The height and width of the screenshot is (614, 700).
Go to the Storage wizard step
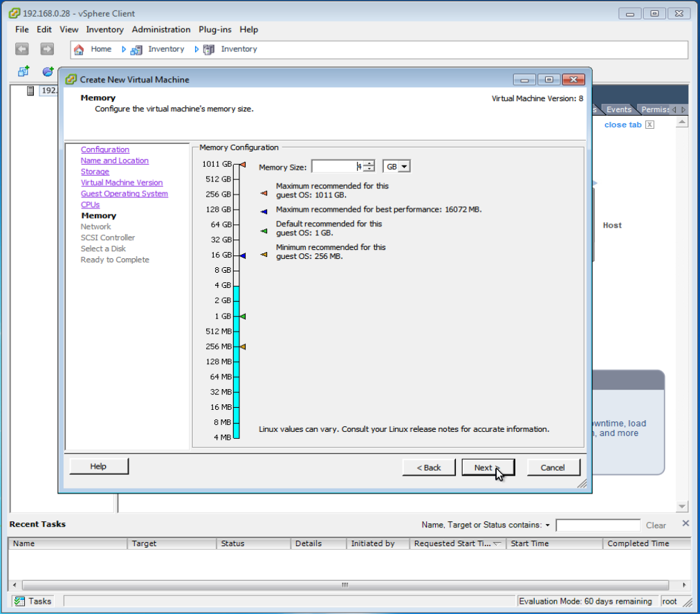point(95,172)
